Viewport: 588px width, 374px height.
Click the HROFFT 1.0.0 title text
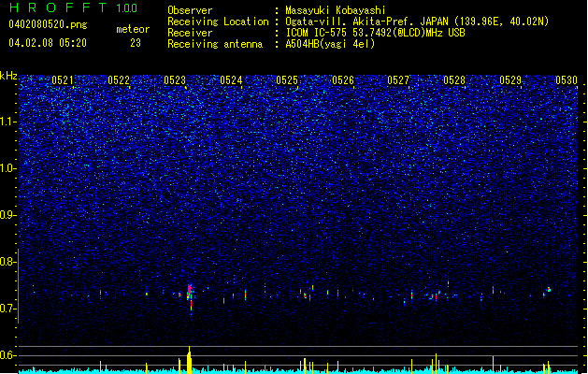pos(74,7)
